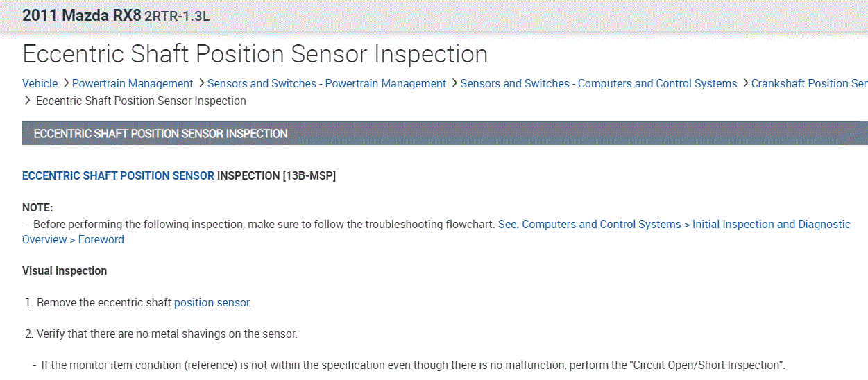Open Sensors and Switches - Computers and Control Systems
This screenshot has height=380, width=868.
coord(598,83)
